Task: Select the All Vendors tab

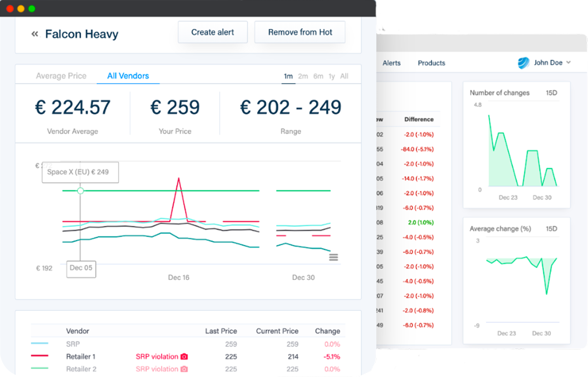Action: [x=128, y=76]
